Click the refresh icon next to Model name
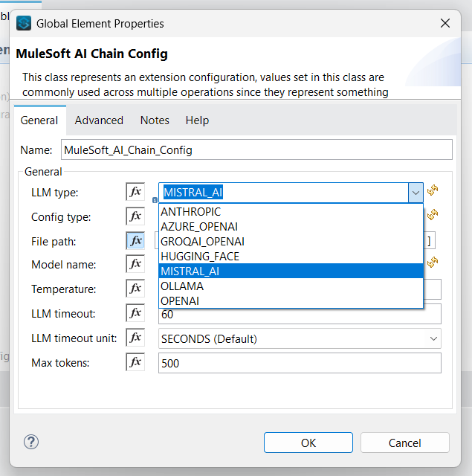The image size is (472, 476). pos(433,262)
